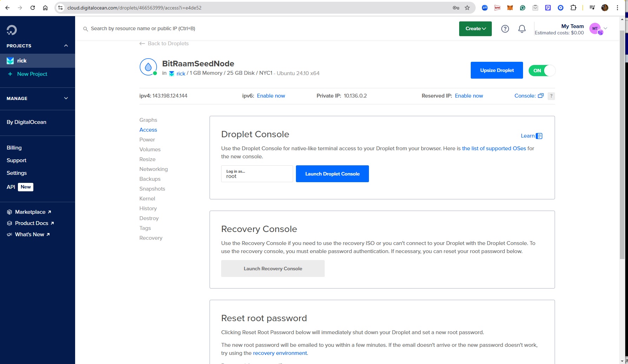Expand the MANAGE section

tap(66, 98)
